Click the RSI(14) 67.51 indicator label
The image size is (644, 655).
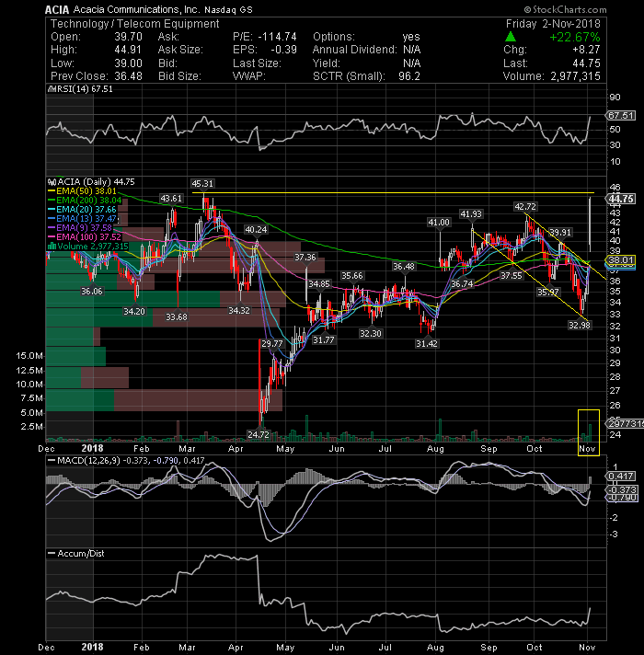click(x=81, y=89)
